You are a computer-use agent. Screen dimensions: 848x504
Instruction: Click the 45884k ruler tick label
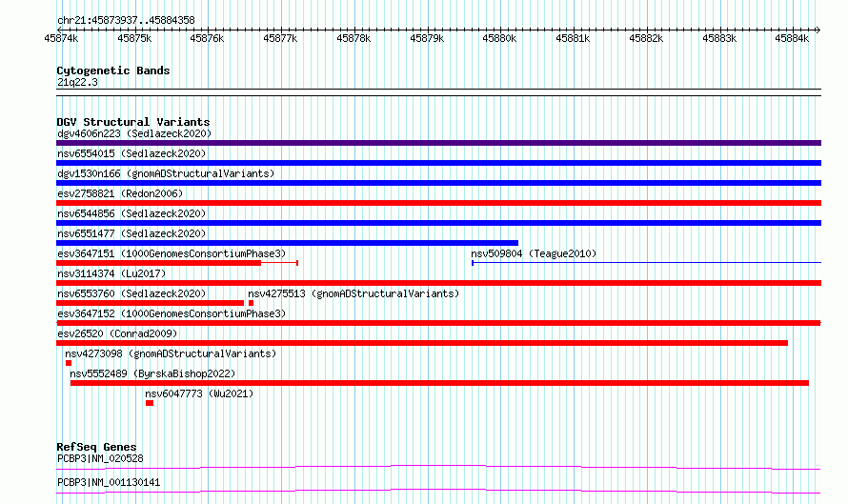(792, 38)
